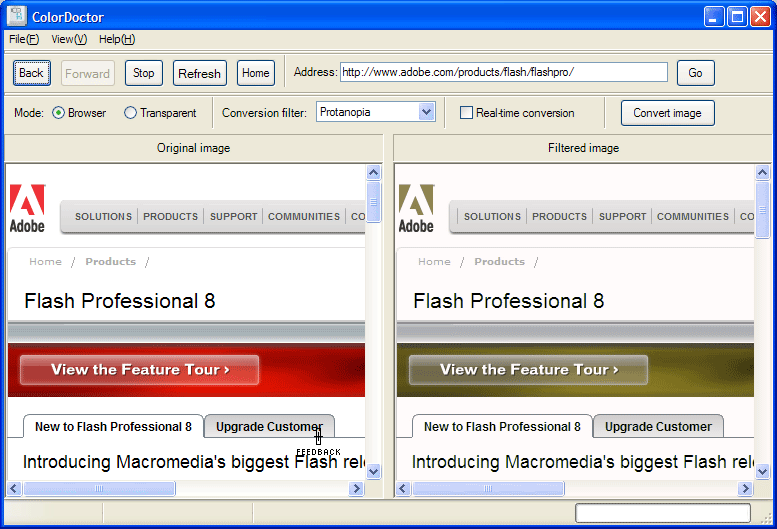777x529 pixels.
Task: Click SOLUTIONS in Original image nav
Action: [103, 216]
